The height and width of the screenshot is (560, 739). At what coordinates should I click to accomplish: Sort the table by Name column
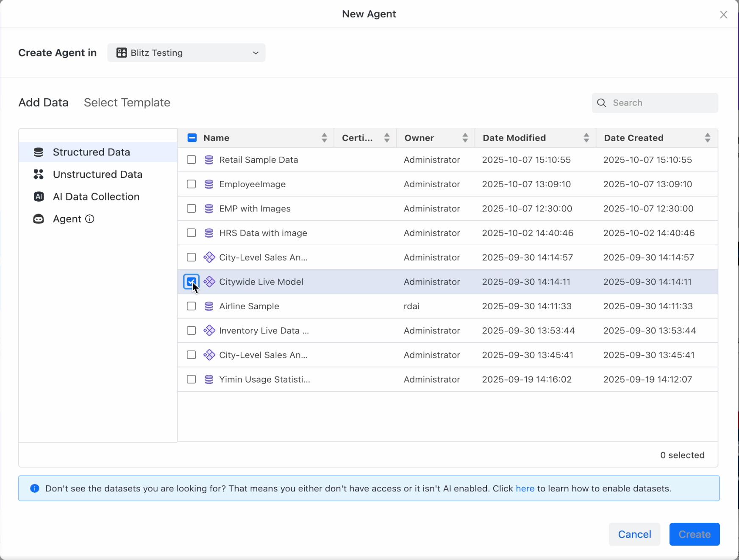click(x=324, y=137)
